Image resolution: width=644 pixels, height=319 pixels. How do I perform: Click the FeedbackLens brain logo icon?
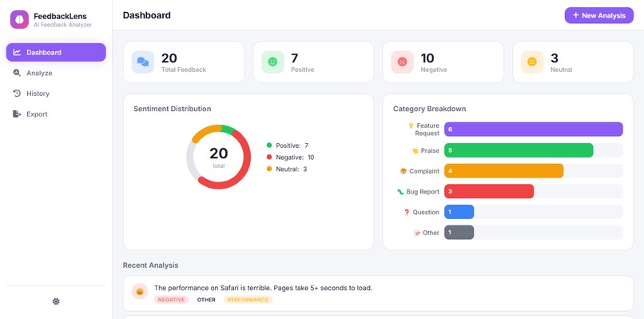(x=19, y=19)
